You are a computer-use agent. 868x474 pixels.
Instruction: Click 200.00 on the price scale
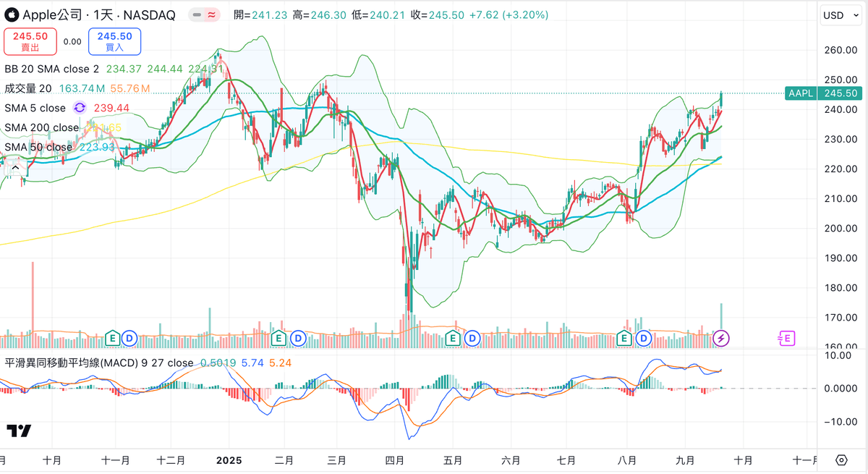[x=841, y=228]
